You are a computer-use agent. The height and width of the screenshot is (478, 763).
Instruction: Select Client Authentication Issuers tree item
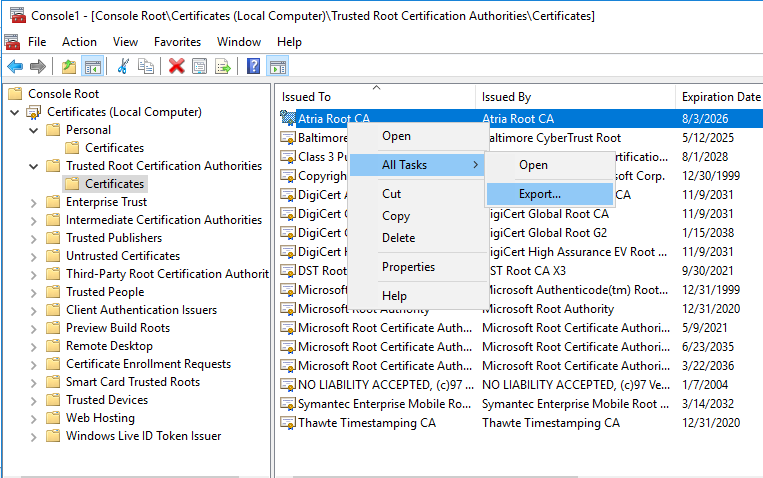coord(142,310)
